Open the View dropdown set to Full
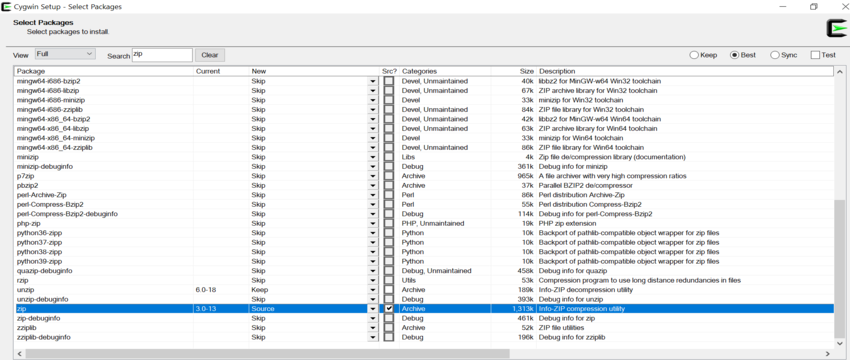Image resolution: width=850 pixels, height=360 pixels. click(65, 54)
